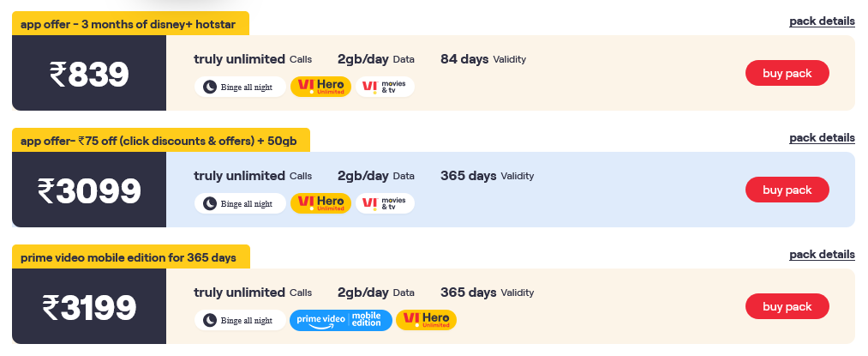This screenshot has height=356, width=868.
Task: Open pack details for ₹3199 pack
Action: [822, 254]
